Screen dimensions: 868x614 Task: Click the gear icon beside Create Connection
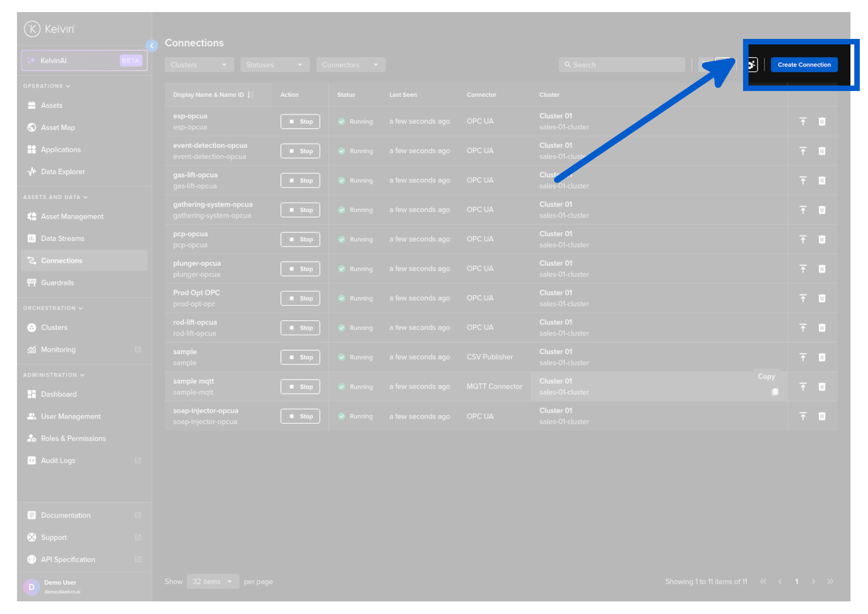(x=752, y=65)
